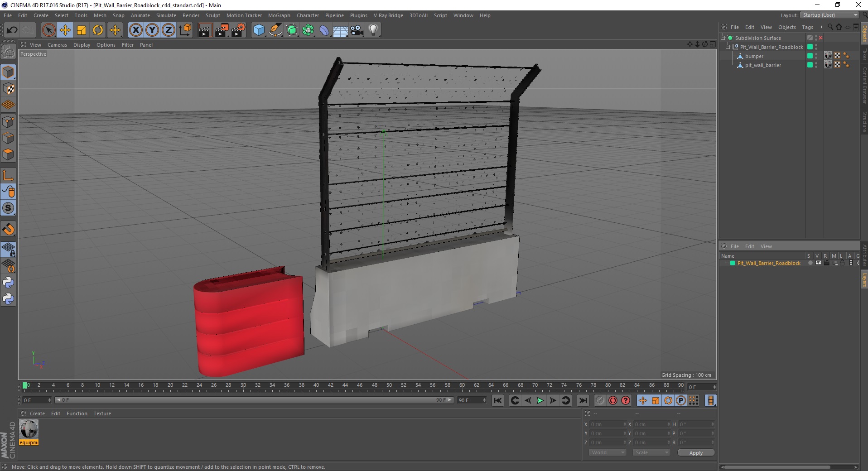Activate the Move tool

65,30
